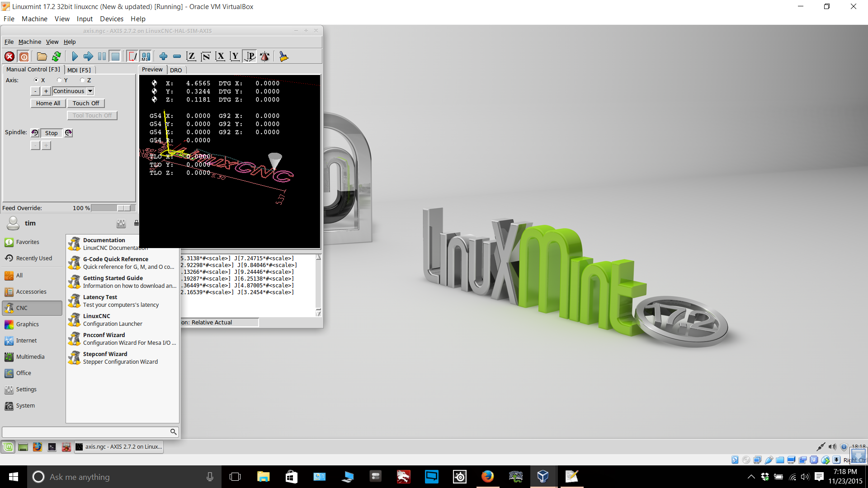Show desktop icon on Mint panel
Screen dimensions: 868x488
tap(23, 447)
